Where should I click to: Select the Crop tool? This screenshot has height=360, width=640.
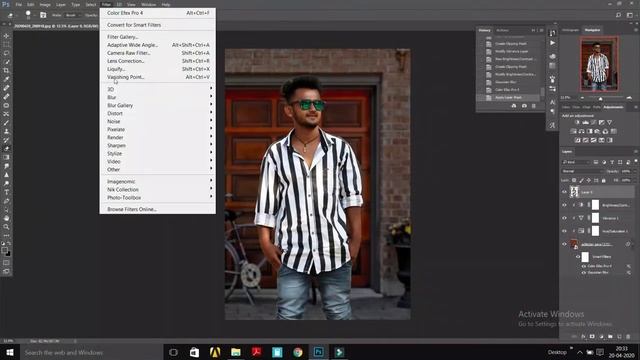click(6, 71)
